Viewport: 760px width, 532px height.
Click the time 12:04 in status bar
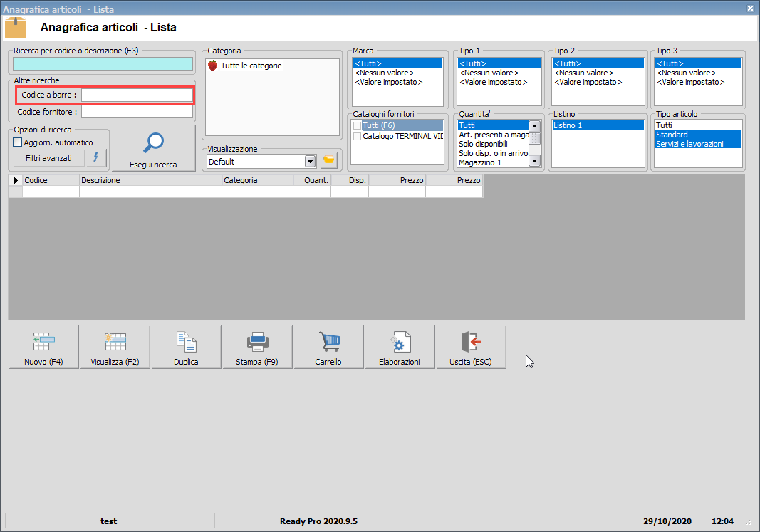[x=722, y=521]
